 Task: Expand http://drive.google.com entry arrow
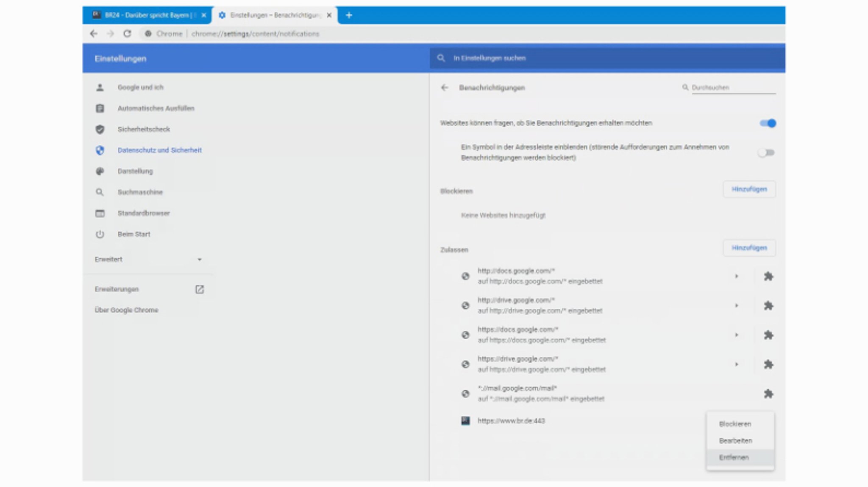[737, 305]
